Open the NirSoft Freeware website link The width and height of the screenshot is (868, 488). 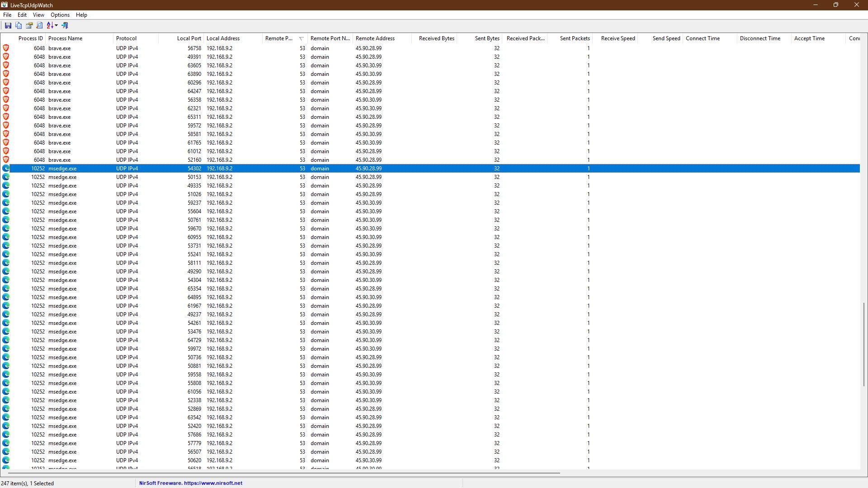click(191, 483)
